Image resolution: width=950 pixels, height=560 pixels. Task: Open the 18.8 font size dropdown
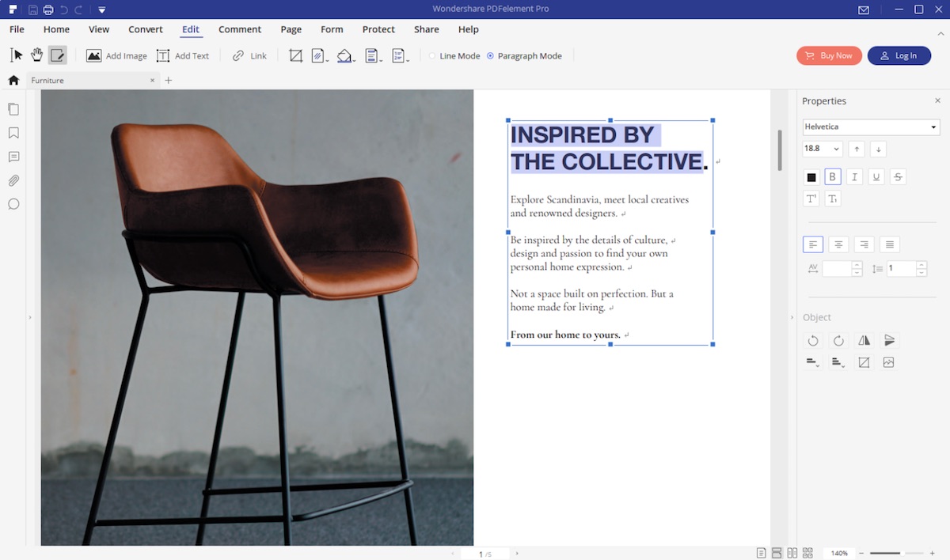[x=823, y=149]
